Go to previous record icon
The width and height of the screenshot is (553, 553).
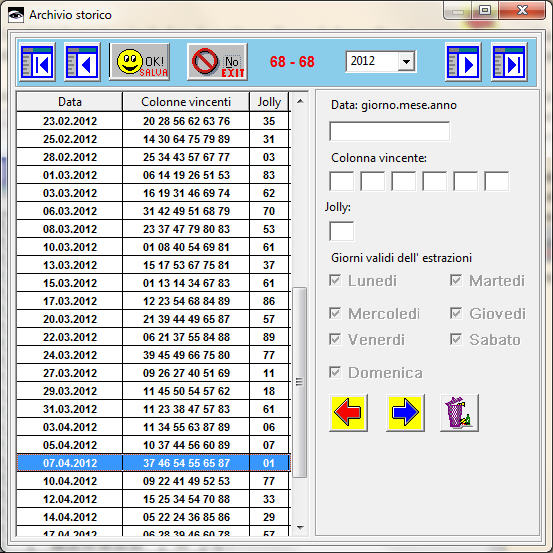(x=82, y=62)
